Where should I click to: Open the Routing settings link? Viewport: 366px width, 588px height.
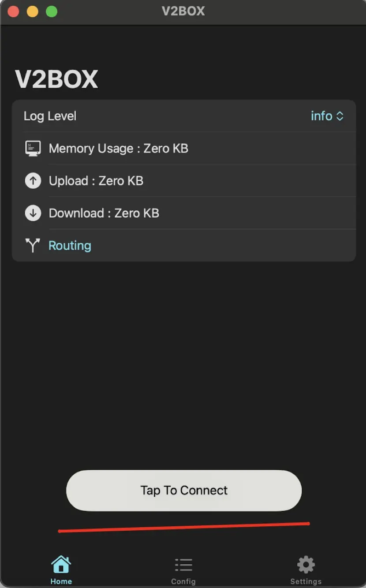pyautogui.click(x=69, y=245)
